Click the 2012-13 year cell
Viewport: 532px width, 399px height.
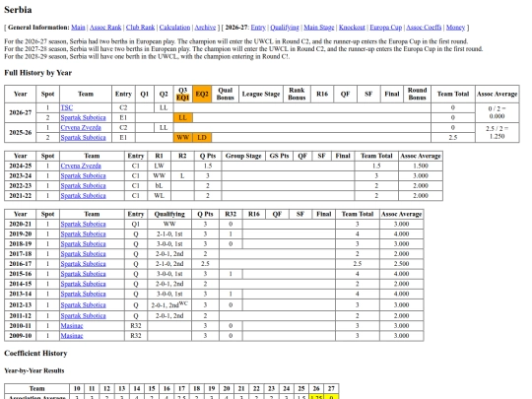[x=21, y=304]
